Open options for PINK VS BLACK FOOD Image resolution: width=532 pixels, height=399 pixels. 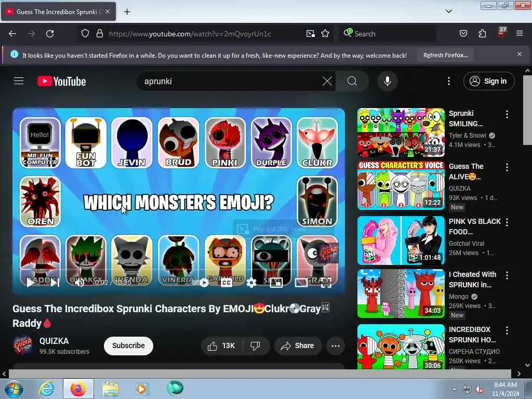pos(507,222)
